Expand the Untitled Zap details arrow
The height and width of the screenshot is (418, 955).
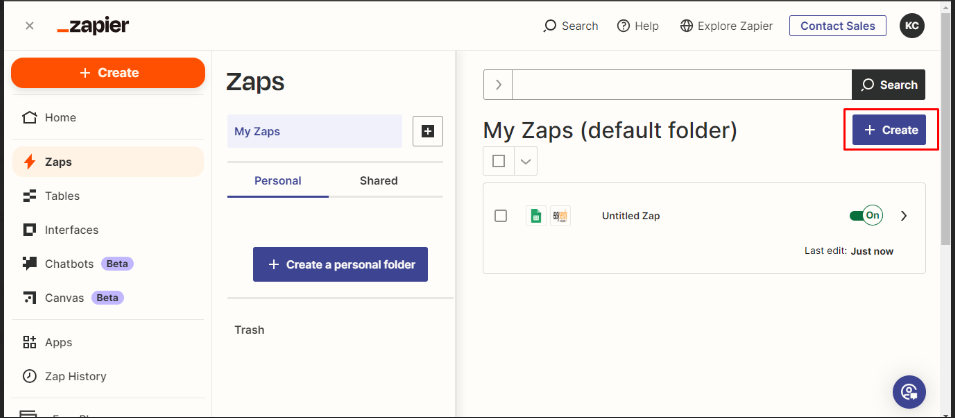click(904, 215)
